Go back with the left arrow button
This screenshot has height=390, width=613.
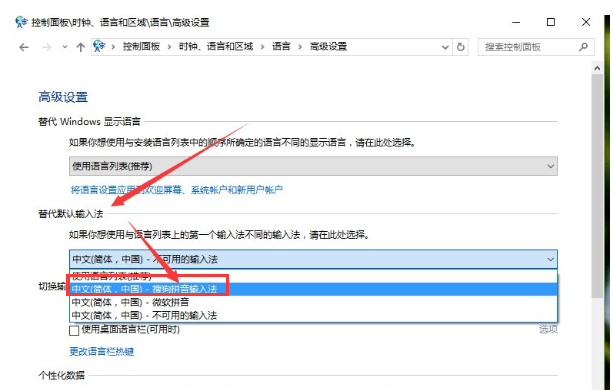pyautogui.click(x=24, y=47)
